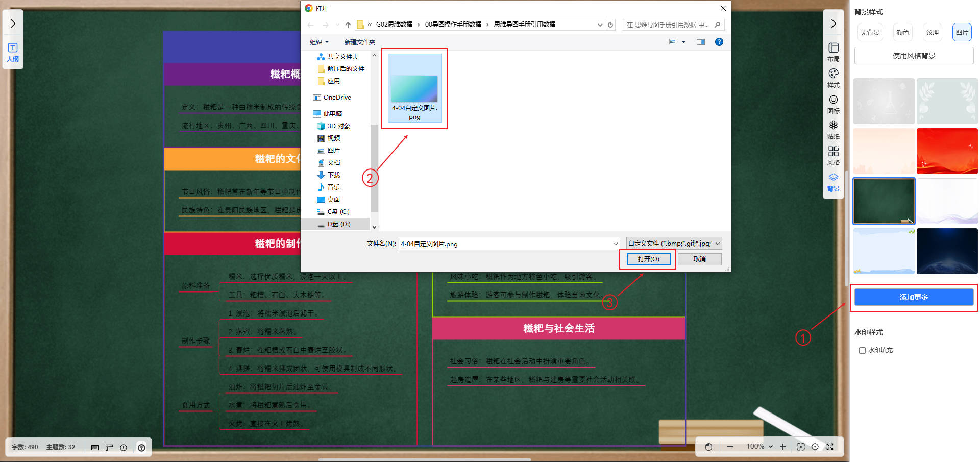980x462 pixels.
Task: Switch to the 颜色 background tab
Action: (x=902, y=32)
